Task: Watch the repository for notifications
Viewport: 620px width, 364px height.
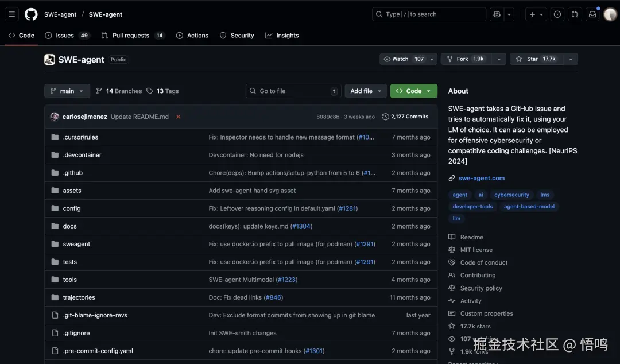Action: [x=404, y=59]
